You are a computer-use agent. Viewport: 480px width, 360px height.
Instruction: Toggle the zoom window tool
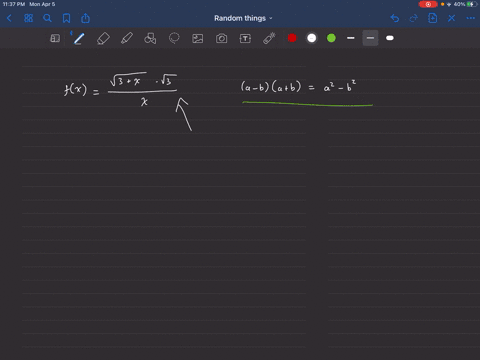tap(55, 38)
